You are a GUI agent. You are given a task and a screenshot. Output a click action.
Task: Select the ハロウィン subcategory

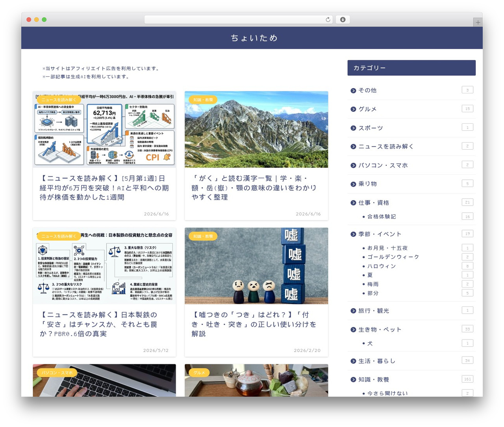click(x=382, y=266)
